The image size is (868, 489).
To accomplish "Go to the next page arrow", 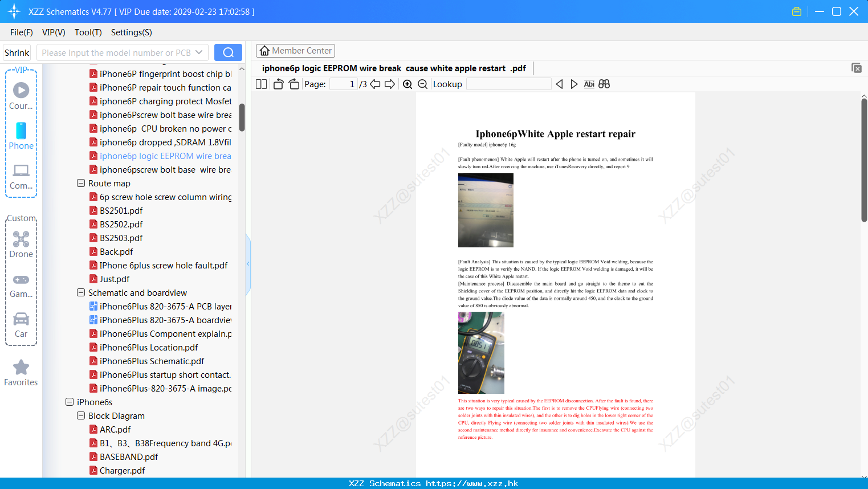I will [390, 84].
